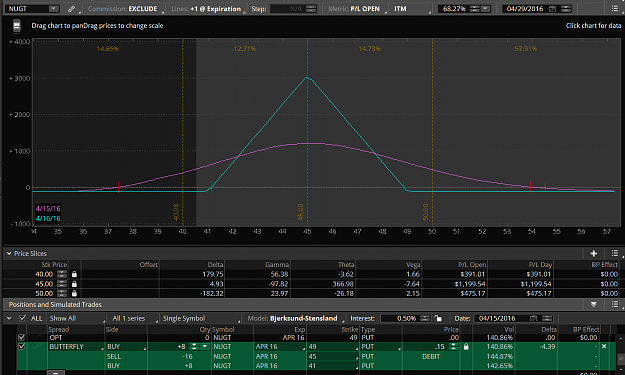The width and height of the screenshot is (625, 375).
Task: Click the 4/16/16 legend label on chart
Action: [x=48, y=218]
